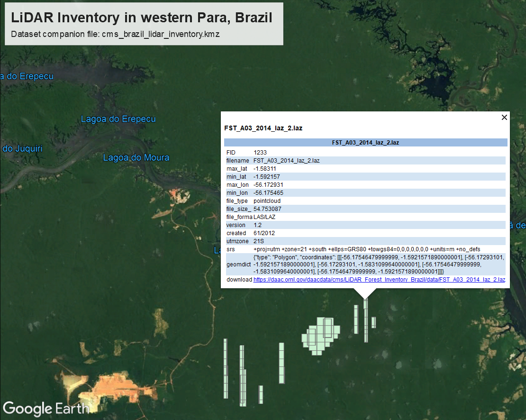Click the Lagoa do Moura map label
Image resolution: width=526 pixels, height=420 pixels.
click(x=136, y=157)
